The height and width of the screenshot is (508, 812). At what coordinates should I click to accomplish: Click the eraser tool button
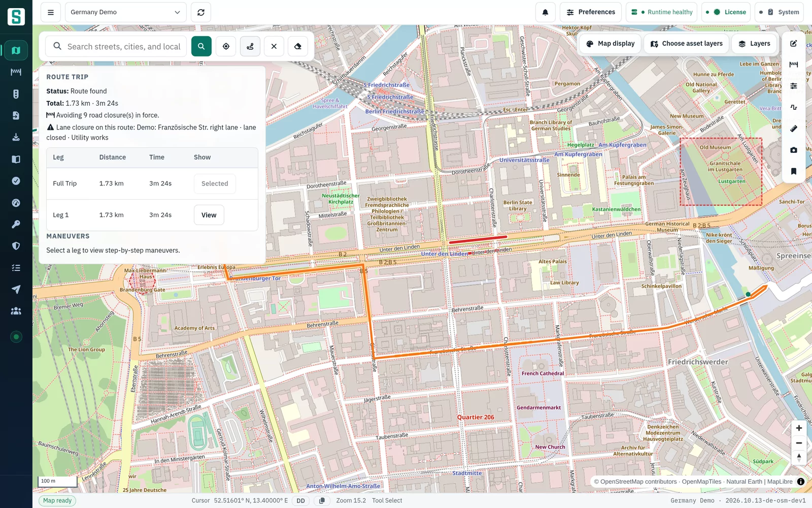point(298,46)
